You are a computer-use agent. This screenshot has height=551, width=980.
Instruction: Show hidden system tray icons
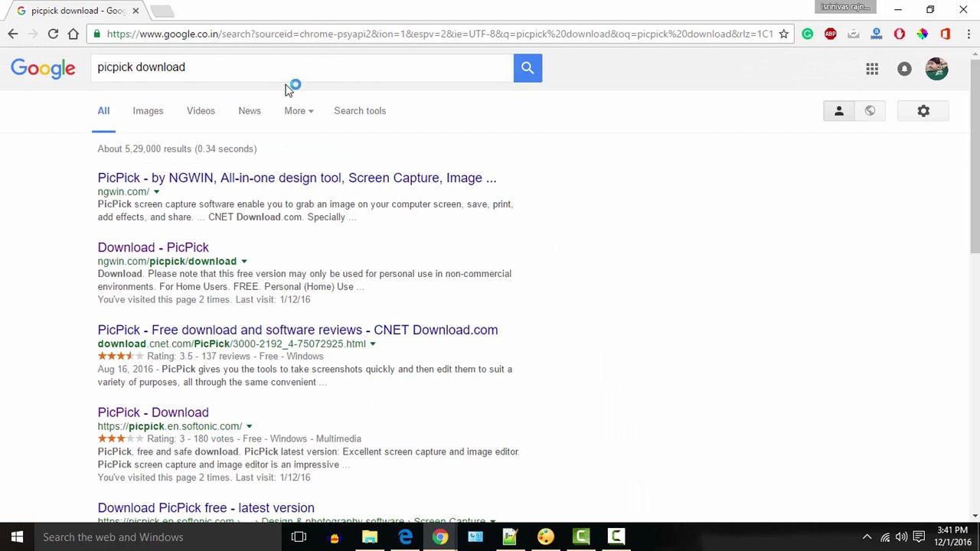tap(867, 537)
